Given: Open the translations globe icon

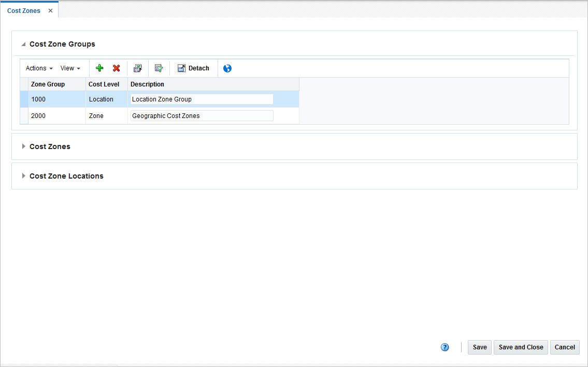Looking at the screenshot, I should pyautogui.click(x=227, y=68).
